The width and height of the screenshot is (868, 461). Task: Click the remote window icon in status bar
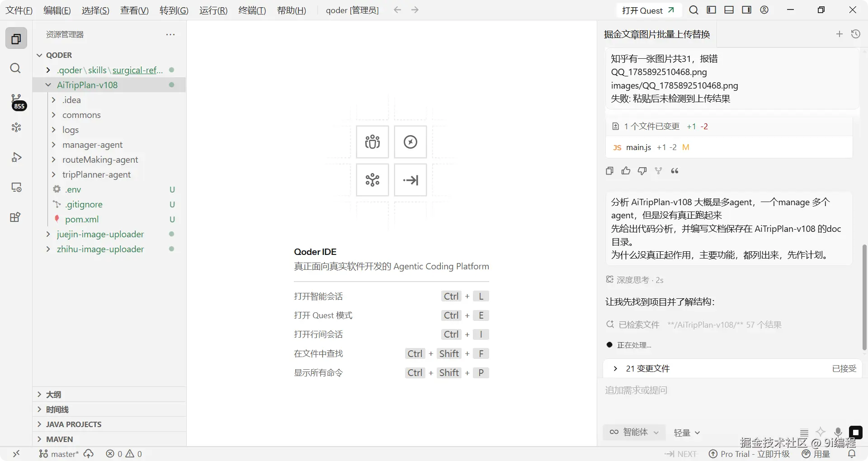click(x=16, y=454)
